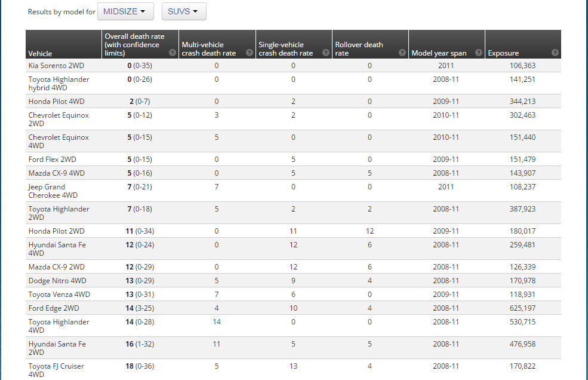Click the Overall death rate header text

click(134, 45)
